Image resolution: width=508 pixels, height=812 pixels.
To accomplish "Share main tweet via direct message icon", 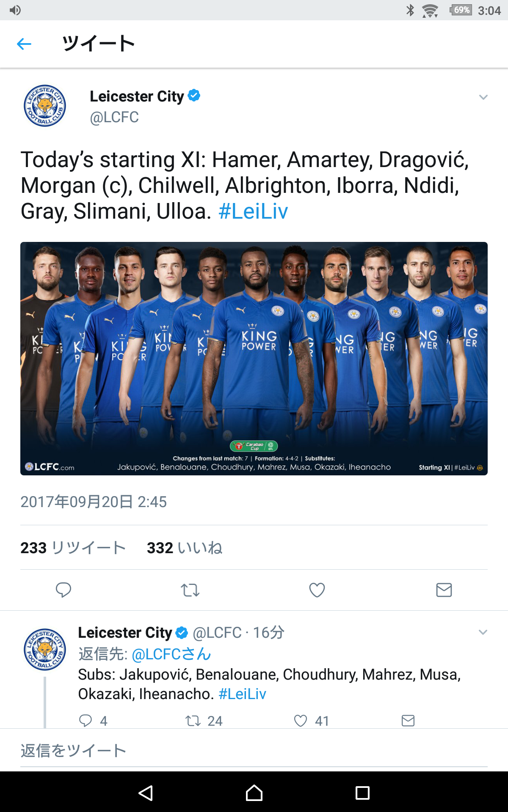I will [444, 590].
